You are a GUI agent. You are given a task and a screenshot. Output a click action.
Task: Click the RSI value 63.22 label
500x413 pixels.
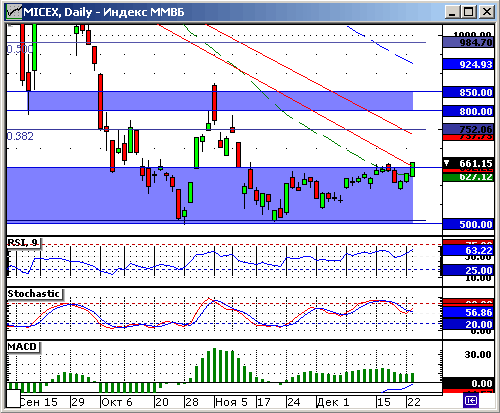click(468, 250)
